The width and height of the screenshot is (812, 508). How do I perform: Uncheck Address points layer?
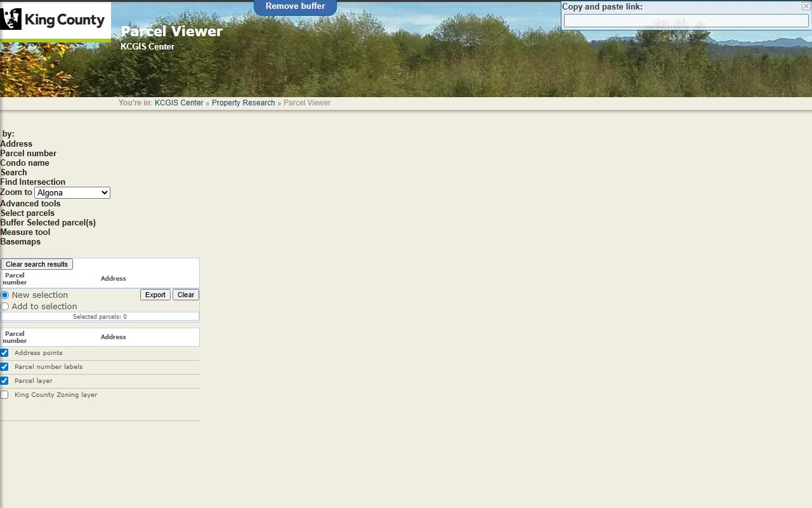tap(4, 353)
